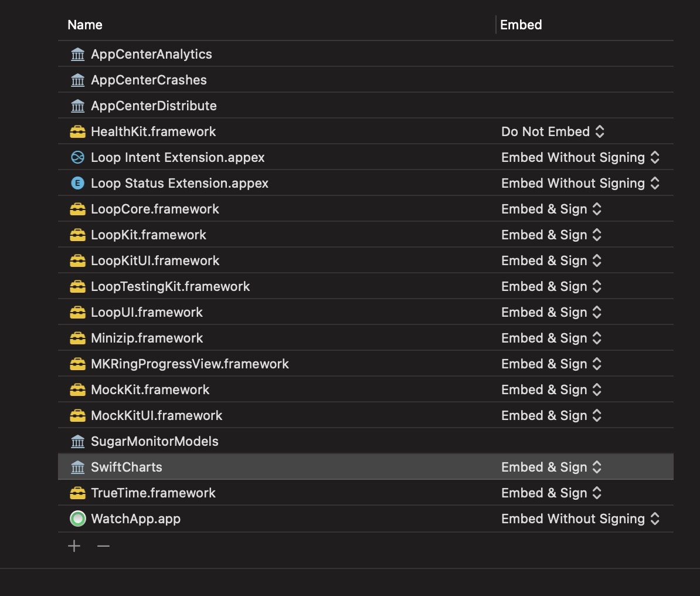Image resolution: width=700 pixels, height=596 pixels.
Task: Select the Loop Status Extension.appex name text
Action: 179,184
